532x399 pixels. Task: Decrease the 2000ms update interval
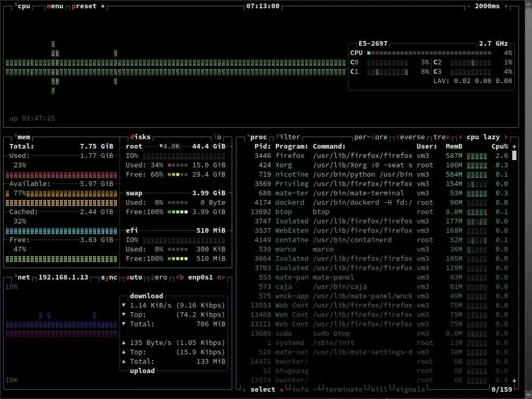(469, 6)
